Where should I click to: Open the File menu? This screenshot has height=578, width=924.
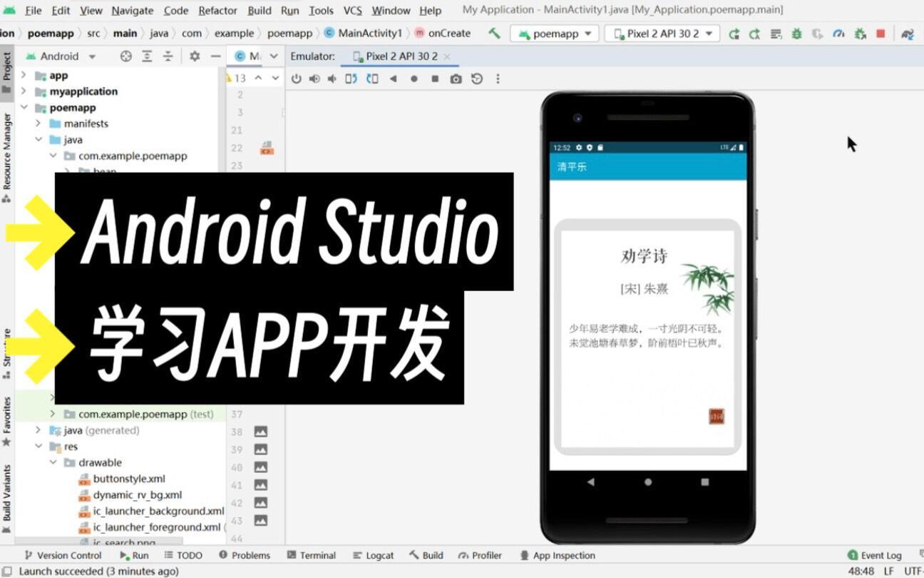pos(33,11)
